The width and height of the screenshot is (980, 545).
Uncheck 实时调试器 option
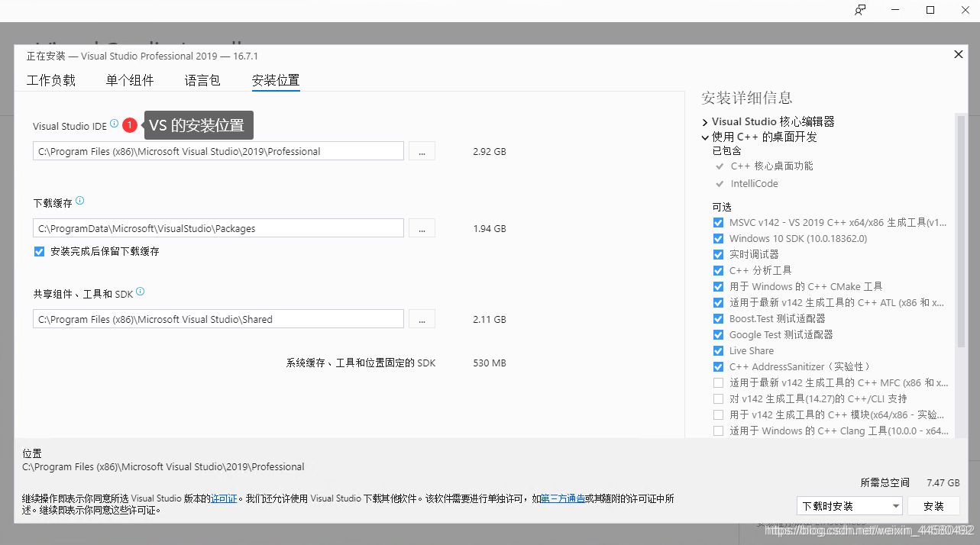[x=718, y=255]
